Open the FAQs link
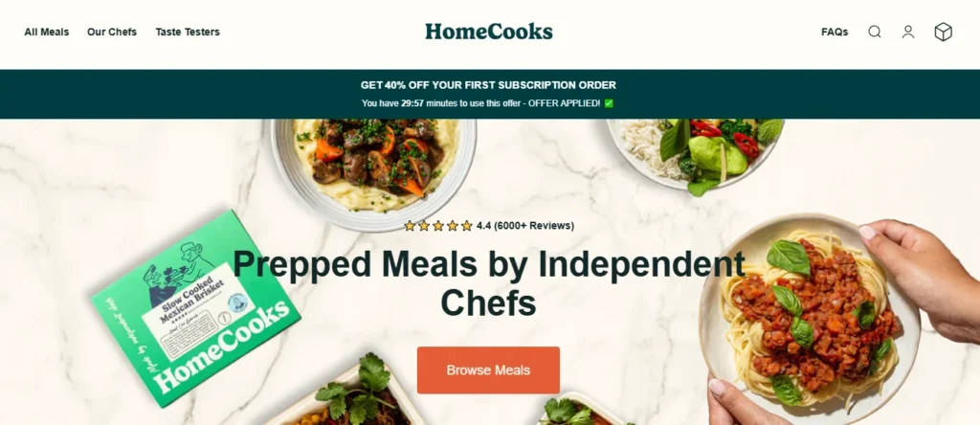The height and width of the screenshot is (425, 980). [x=835, y=32]
